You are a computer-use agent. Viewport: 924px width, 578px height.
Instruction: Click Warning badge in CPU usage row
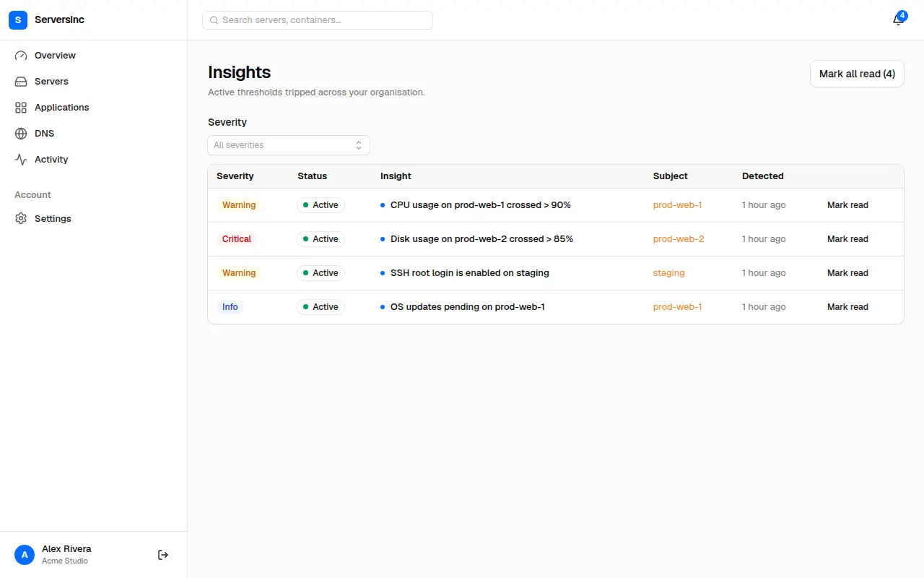coord(239,205)
